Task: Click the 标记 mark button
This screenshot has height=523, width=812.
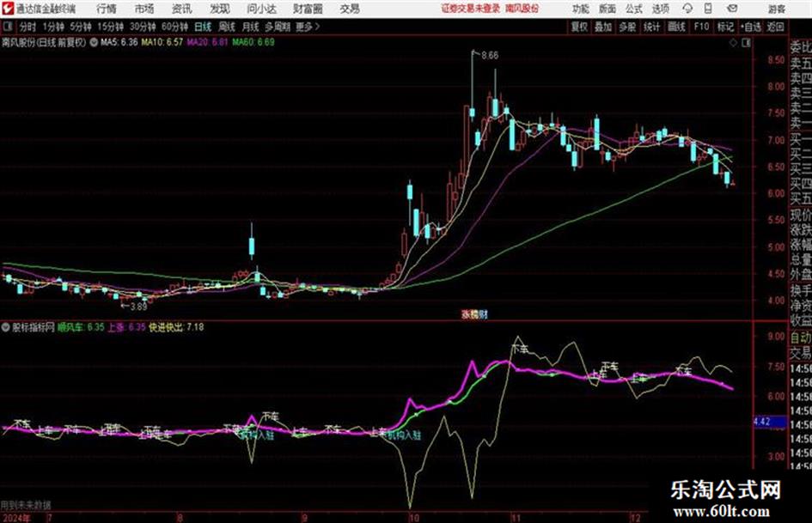Action: (x=725, y=27)
